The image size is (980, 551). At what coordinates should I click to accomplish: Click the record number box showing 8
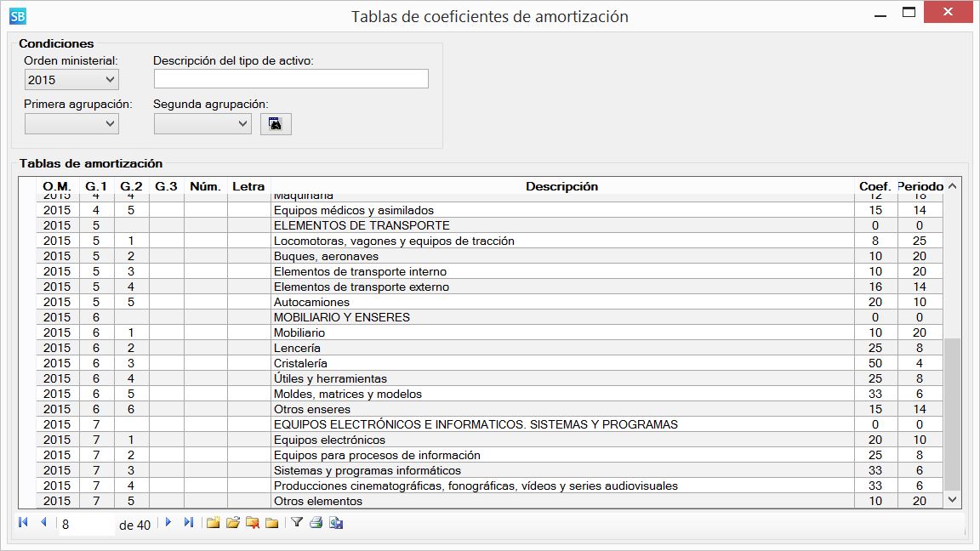(85, 525)
